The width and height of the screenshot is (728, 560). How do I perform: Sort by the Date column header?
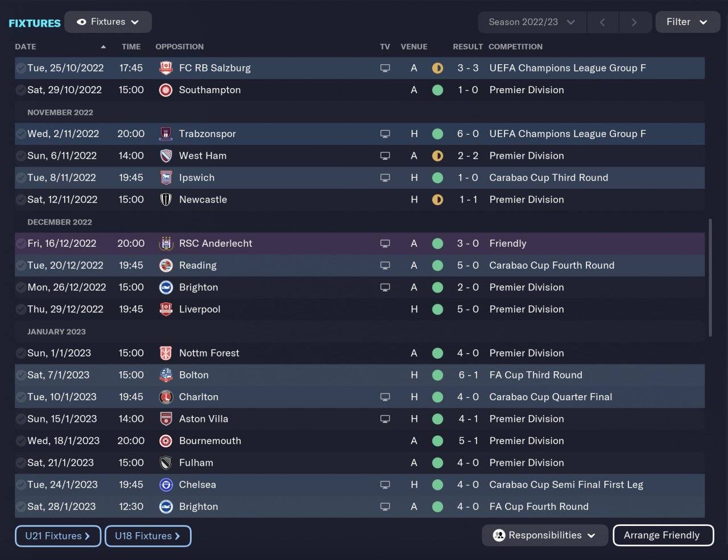click(26, 47)
